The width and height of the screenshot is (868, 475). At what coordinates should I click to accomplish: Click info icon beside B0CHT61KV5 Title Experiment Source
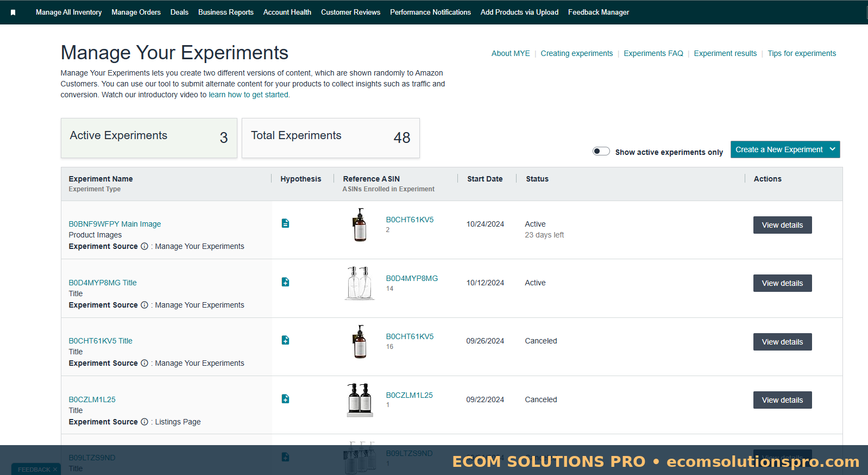click(144, 363)
